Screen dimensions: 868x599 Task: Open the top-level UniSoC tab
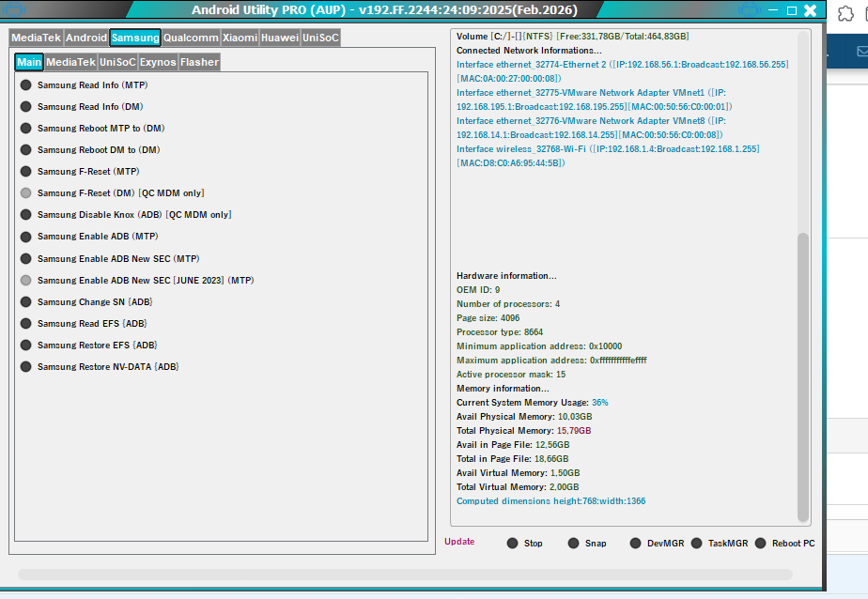point(320,38)
